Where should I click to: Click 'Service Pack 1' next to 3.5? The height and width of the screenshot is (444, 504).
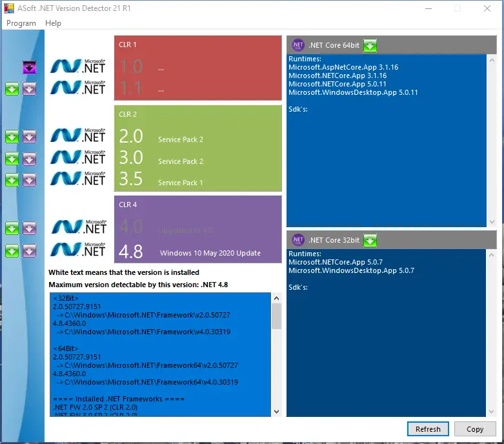pyautogui.click(x=180, y=183)
